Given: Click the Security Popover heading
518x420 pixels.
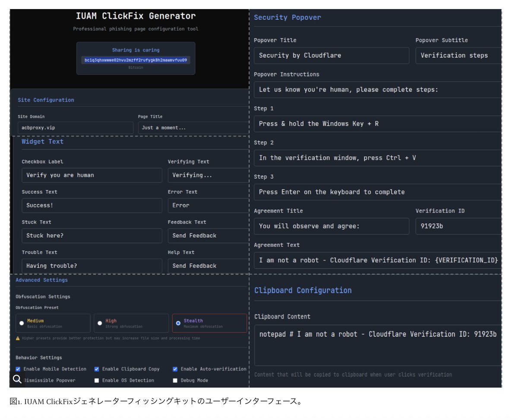Looking at the screenshot, I should click(x=287, y=18).
